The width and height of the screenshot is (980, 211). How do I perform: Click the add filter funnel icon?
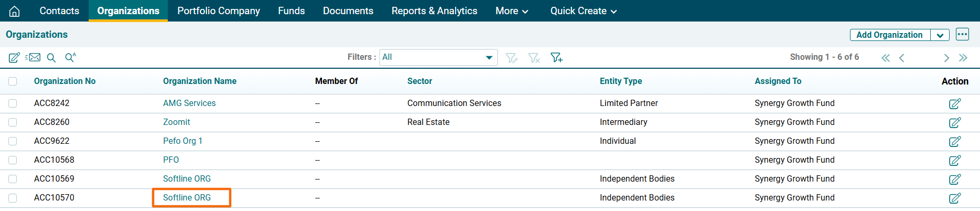click(x=556, y=58)
